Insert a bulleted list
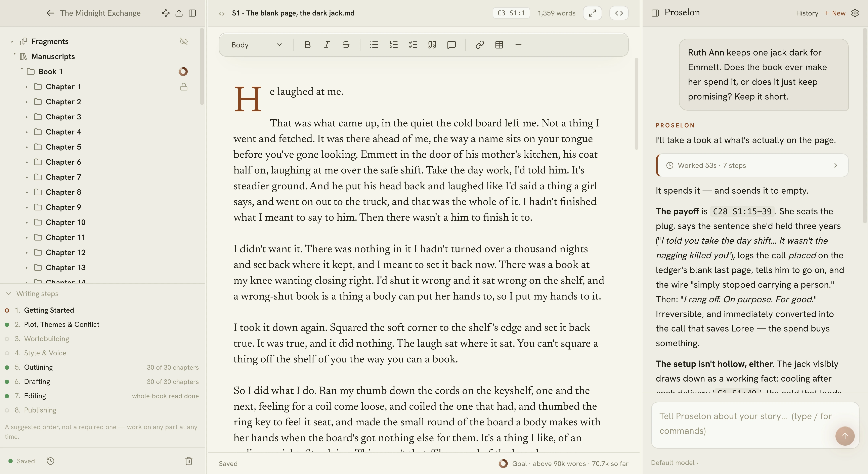 point(374,45)
